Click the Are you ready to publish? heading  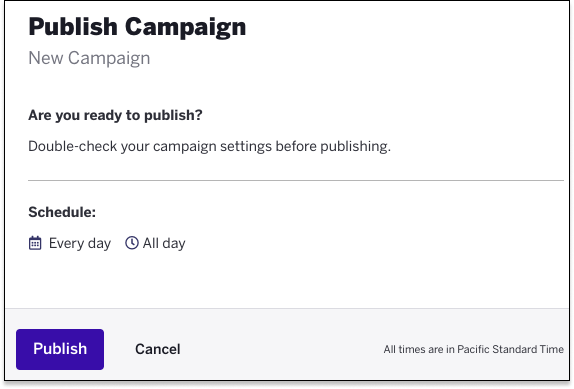point(115,115)
